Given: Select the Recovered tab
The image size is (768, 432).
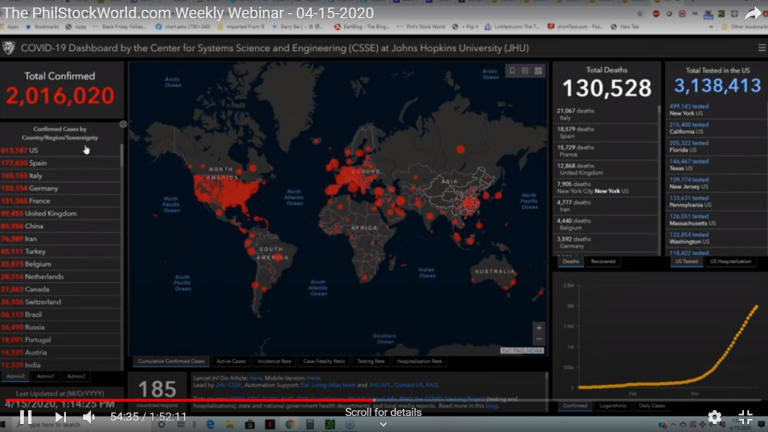Looking at the screenshot, I should click(x=603, y=262).
